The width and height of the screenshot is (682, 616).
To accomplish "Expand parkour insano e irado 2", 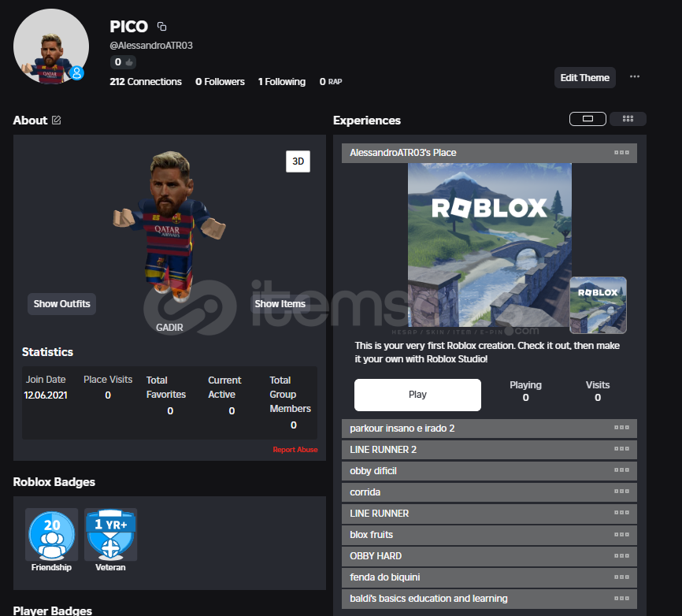I will [489, 429].
